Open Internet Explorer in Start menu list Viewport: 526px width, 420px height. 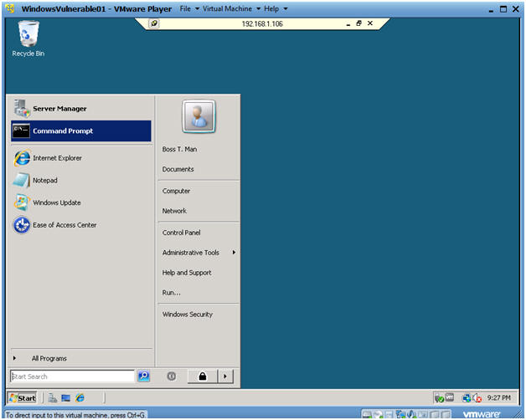(x=81, y=158)
